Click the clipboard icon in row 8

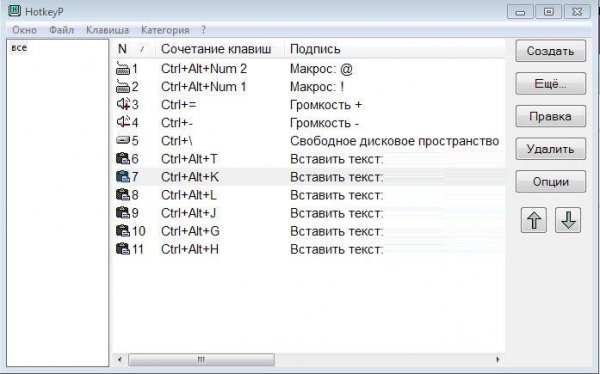[x=123, y=194]
